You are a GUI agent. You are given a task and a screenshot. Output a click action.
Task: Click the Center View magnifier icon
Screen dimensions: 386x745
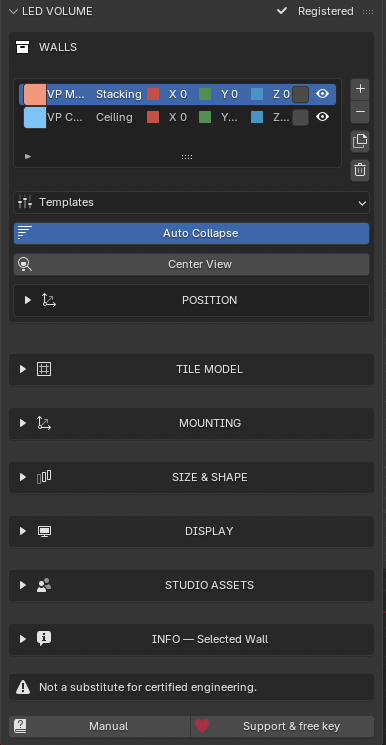25,264
